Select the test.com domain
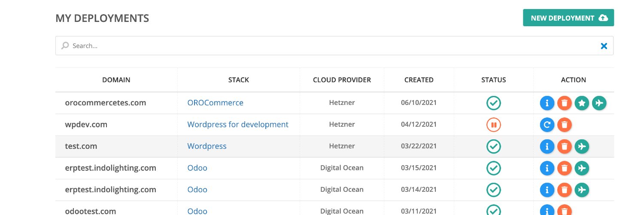Screen dimensions: 644x215 [81, 146]
